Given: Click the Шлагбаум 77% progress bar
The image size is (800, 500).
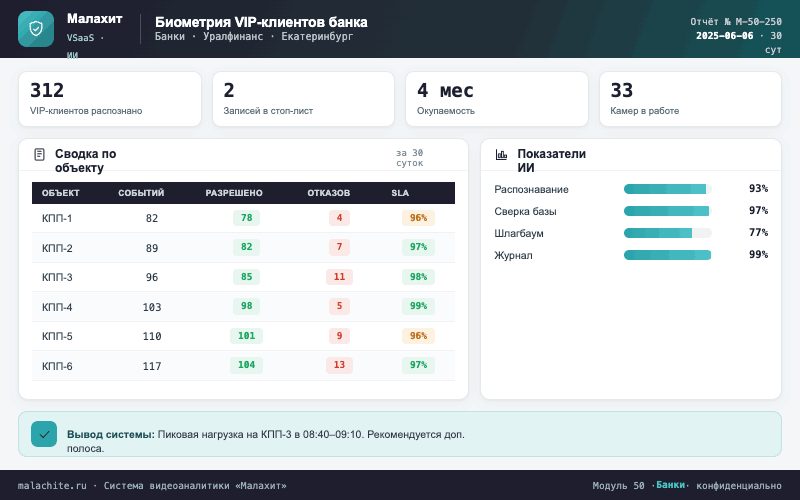Looking at the screenshot, I should coord(667,233).
